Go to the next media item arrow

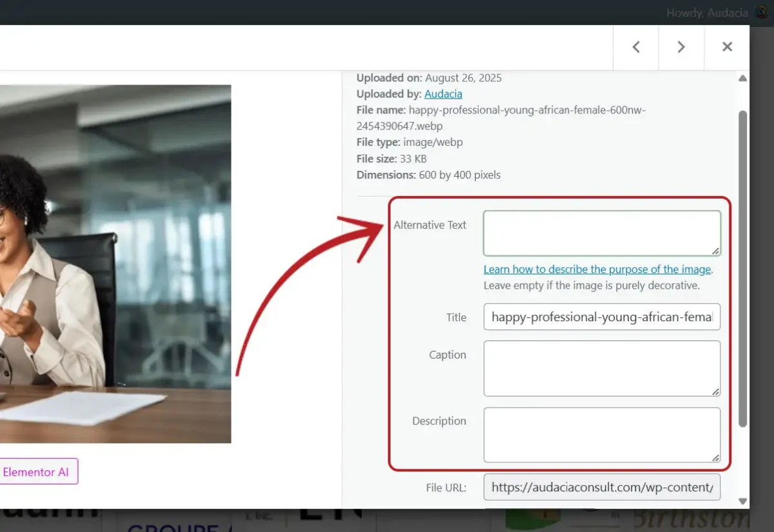tap(681, 47)
